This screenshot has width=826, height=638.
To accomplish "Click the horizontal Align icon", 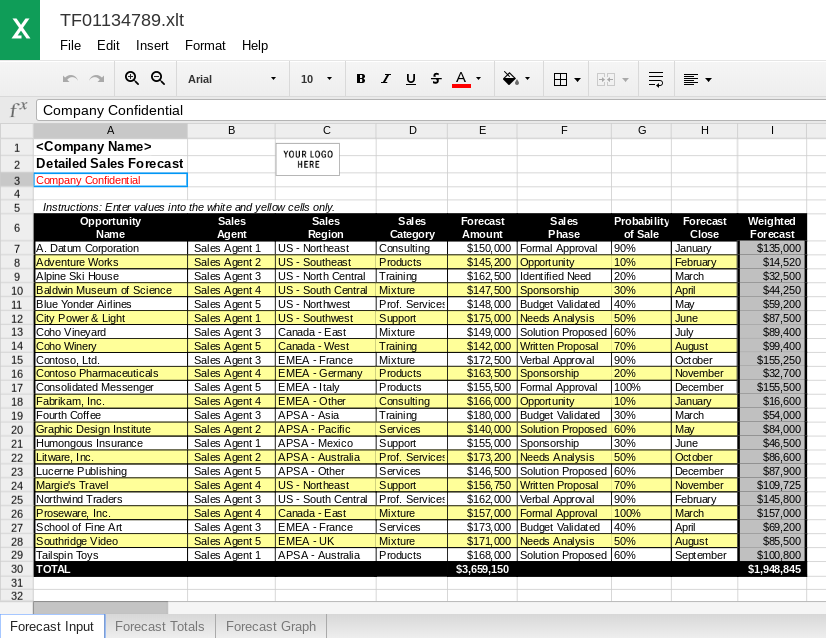I will (691, 80).
